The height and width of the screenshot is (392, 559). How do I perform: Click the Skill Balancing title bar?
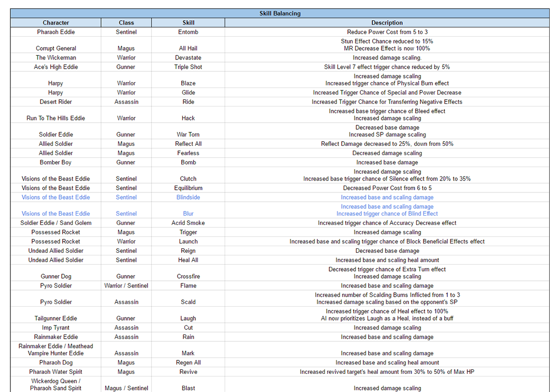(279, 13)
